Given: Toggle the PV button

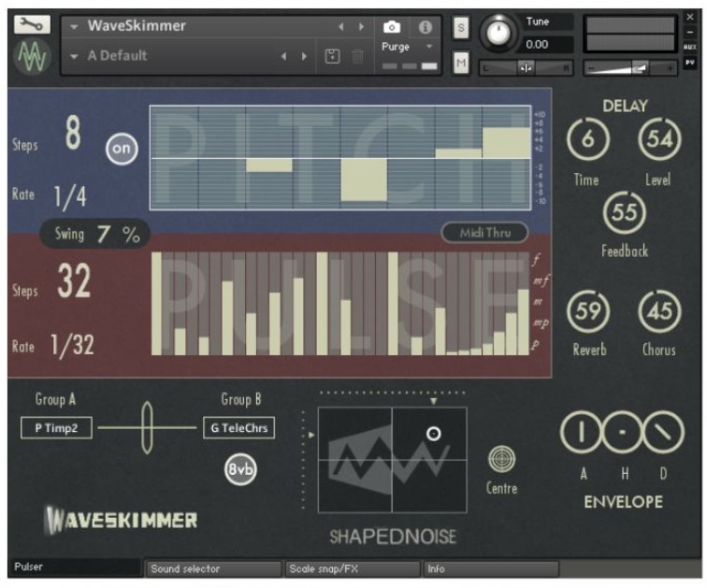Looking at the screenshot, I should pos(690,63).
